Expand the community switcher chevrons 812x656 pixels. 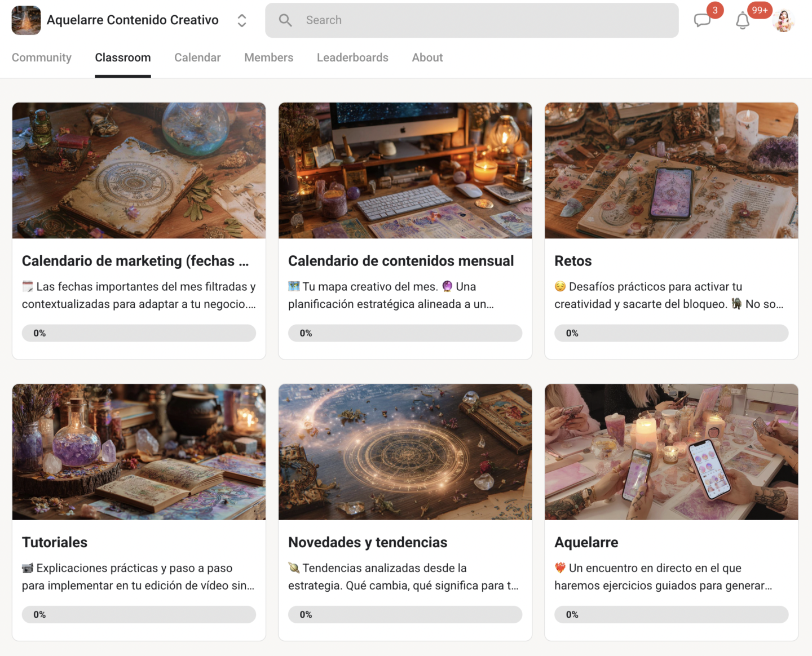pos(242,20)
